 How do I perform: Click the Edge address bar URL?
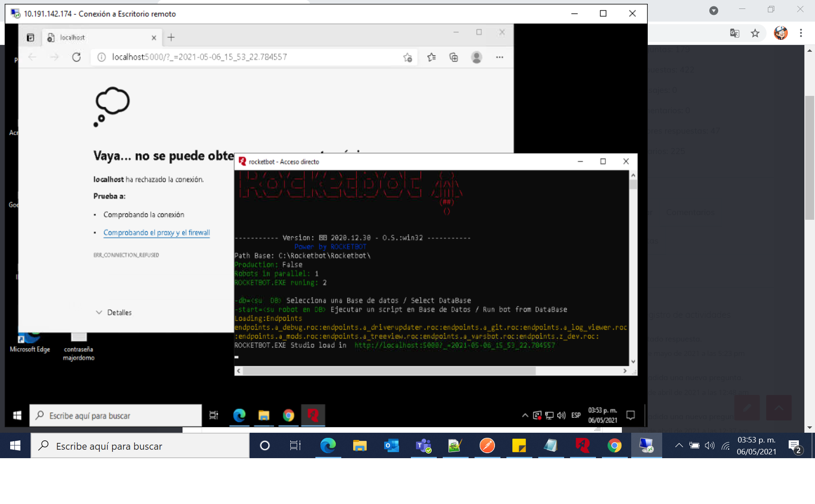pyautogui.click(x=200, y=57)
